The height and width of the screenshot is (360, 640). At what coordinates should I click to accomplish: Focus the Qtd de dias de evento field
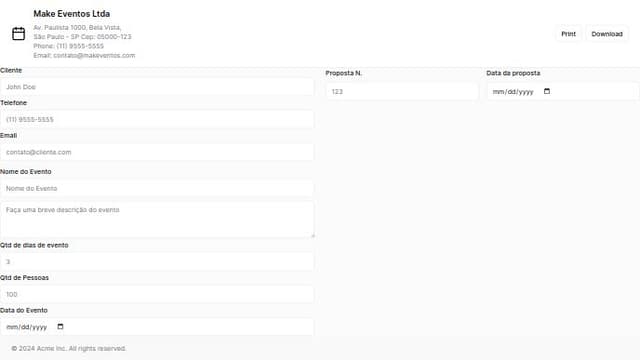coord(157,262)
